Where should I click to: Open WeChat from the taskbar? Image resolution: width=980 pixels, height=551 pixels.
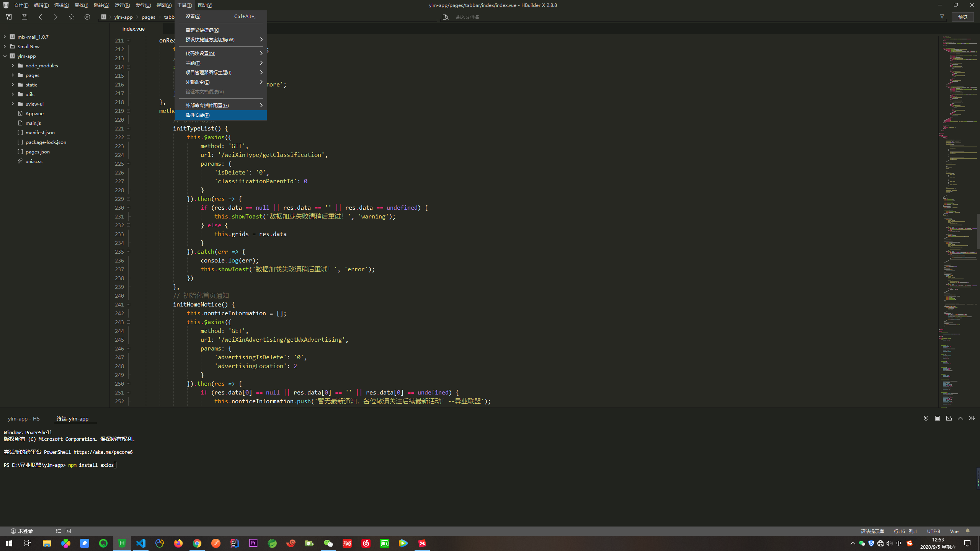[328, 543]
